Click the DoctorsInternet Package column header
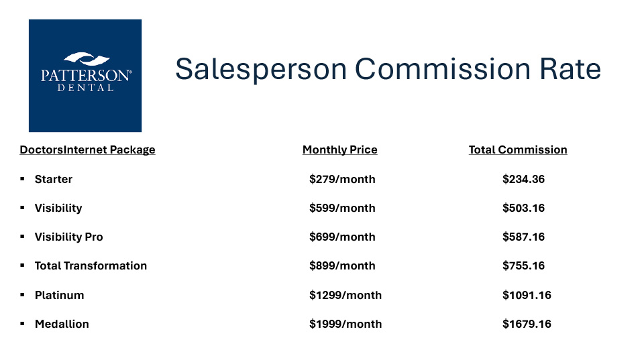The image size is (644, 362). pyautogui.click(x=87, y=149)
